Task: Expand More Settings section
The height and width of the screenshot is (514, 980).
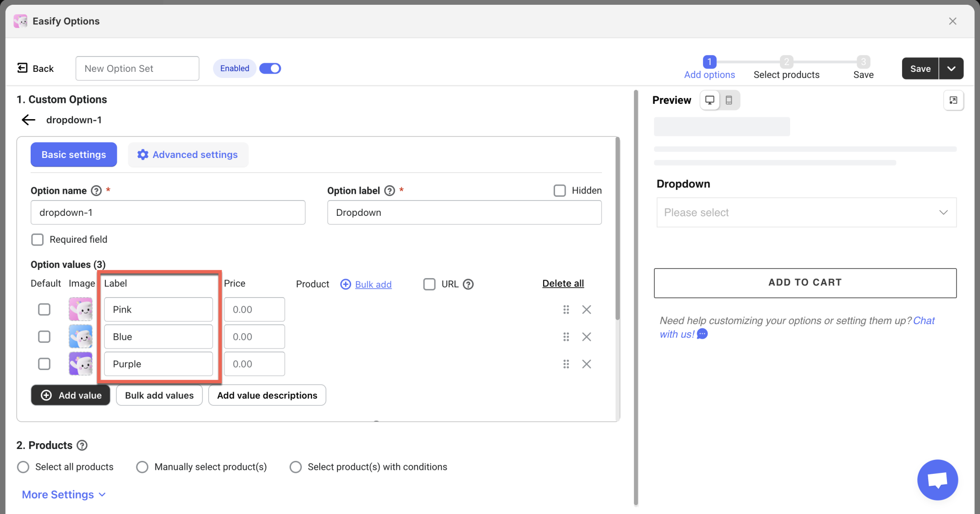Action: (64, 495)
